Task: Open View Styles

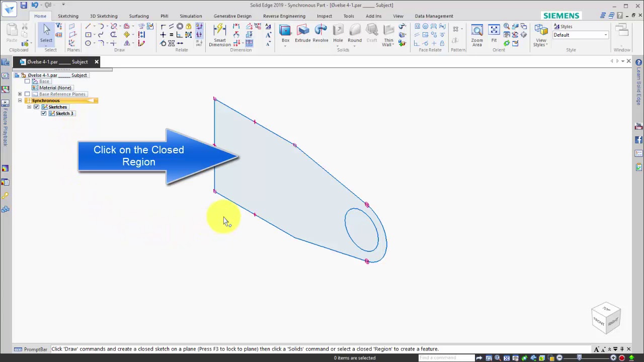Action: tap(541, 35)
